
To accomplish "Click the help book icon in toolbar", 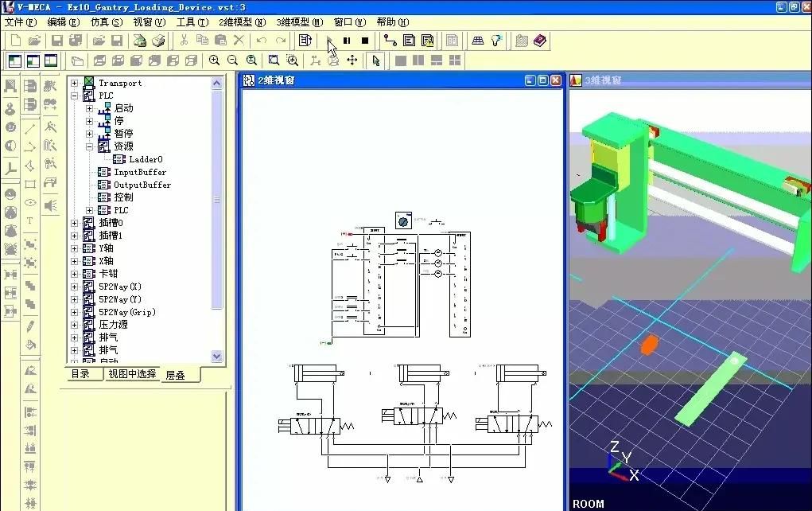I will (540, 41).
